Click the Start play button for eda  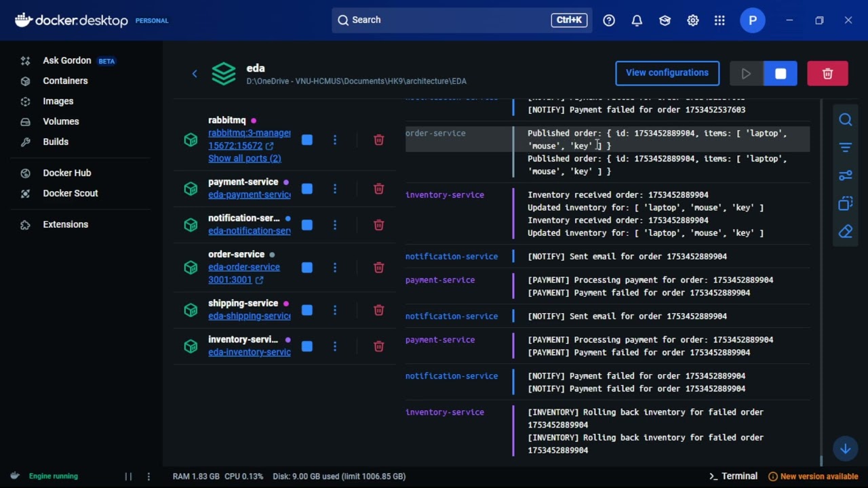(x=746, y=73)
